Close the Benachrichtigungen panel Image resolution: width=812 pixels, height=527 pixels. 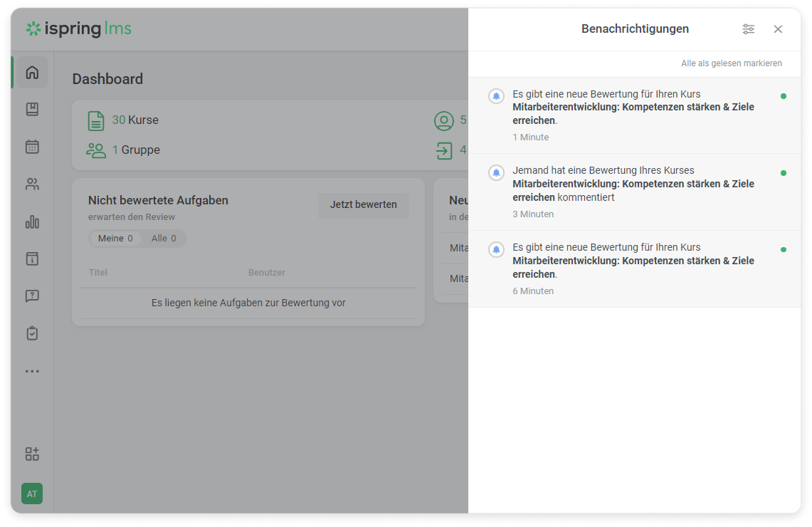coord(778,29)
